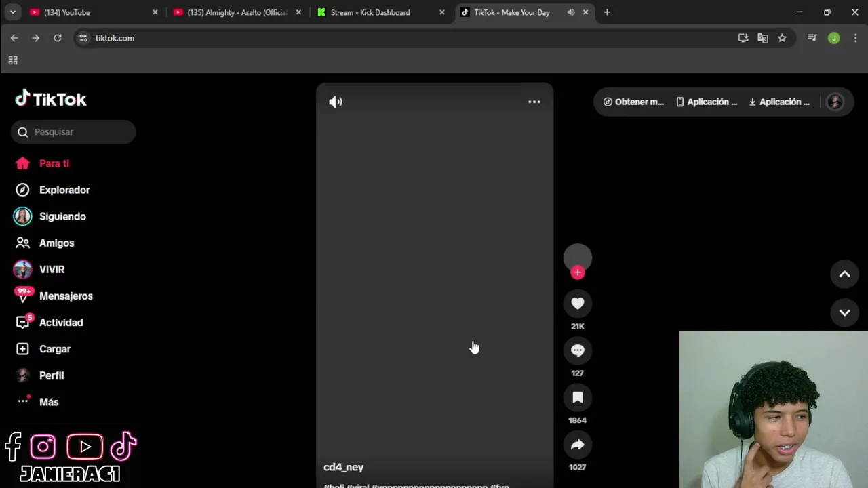This screenshot has width=868, height=488.
Task: Open the Chrome three-dot menu
Action: coord(856,38)
